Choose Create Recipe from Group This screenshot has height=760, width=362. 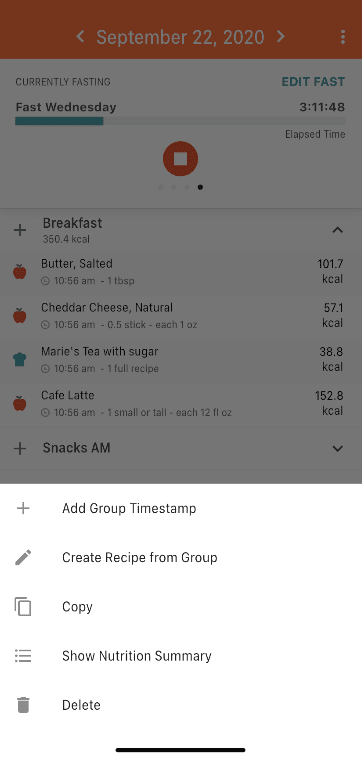click(x=181, y=557)
